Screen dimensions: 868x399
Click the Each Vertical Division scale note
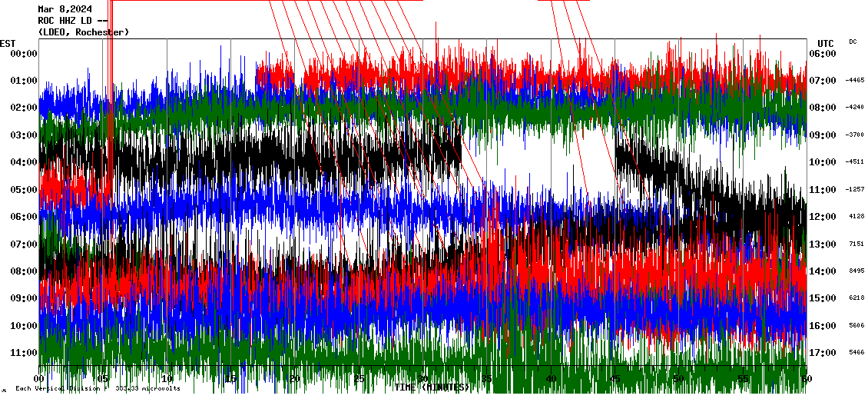click(98, 388)
